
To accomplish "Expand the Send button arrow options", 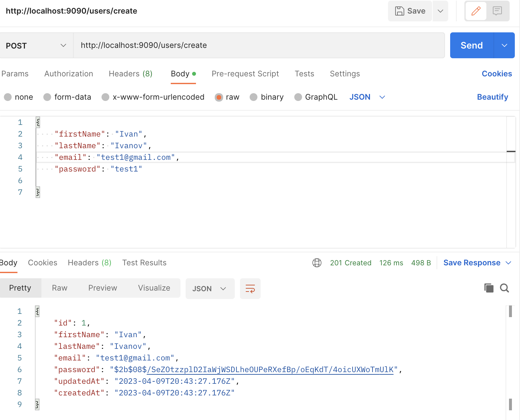I will [x=504, y=46].
